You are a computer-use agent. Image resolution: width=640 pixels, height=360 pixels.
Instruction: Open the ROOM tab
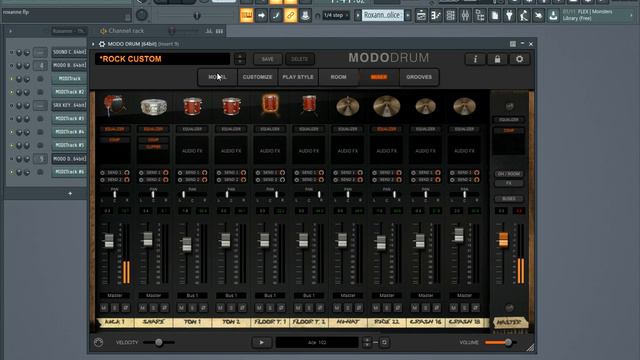pos(338,77)
